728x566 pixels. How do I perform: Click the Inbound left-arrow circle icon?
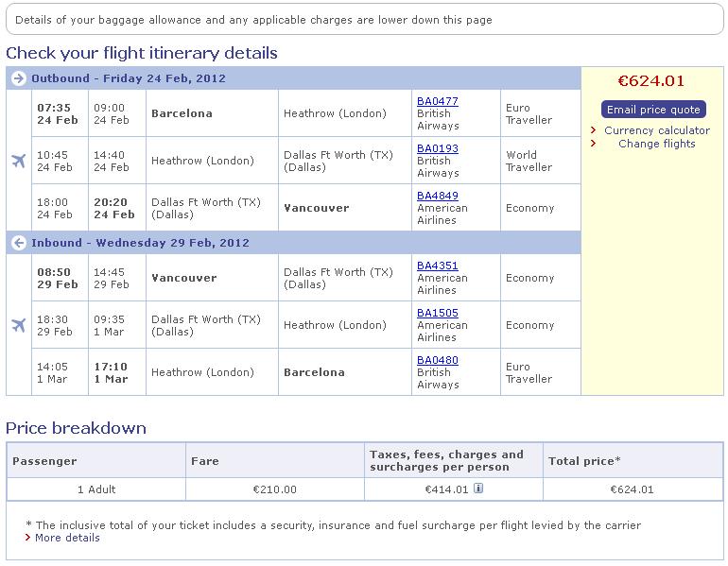click(x=18, y=243)
